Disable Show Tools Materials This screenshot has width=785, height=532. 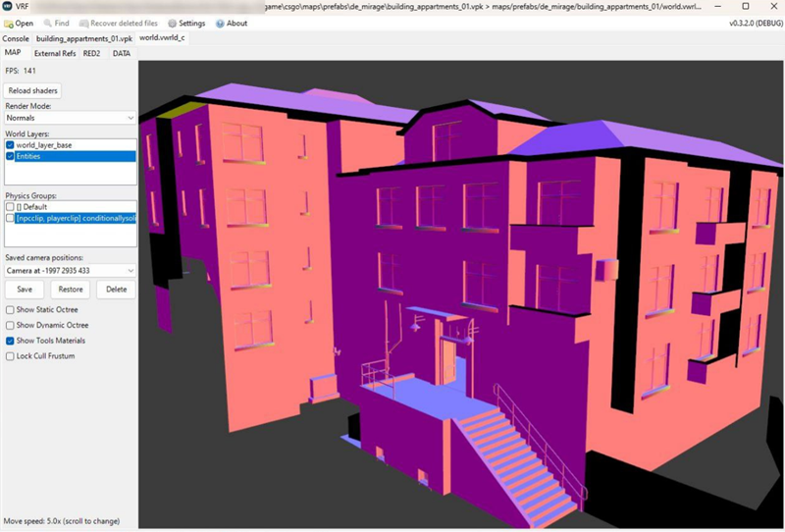tap(10, 341)
